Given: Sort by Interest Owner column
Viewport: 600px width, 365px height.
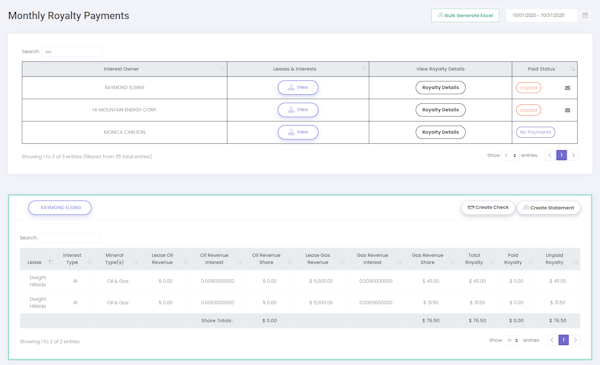Looking at the screenshot, I should point(222,69).
